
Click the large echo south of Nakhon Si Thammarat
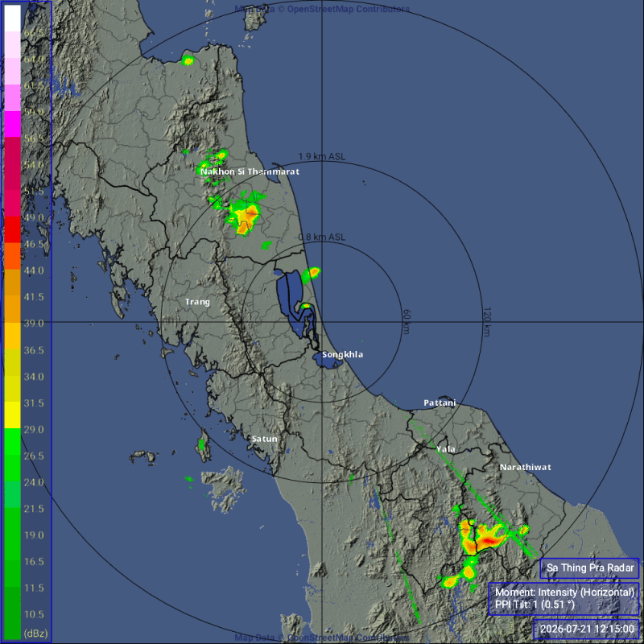point(245,217)
